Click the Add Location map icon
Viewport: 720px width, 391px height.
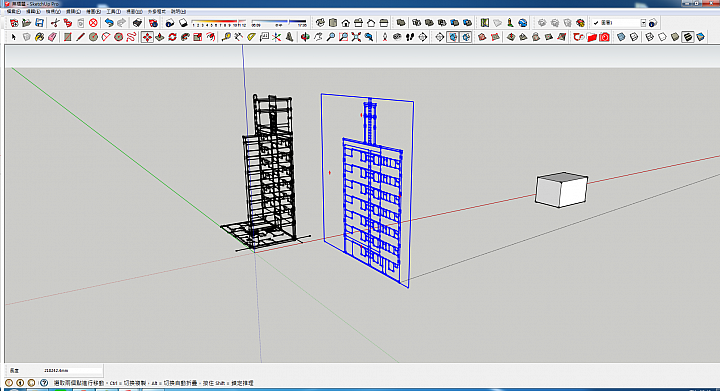pyautogui.click(x=485, y=22)
